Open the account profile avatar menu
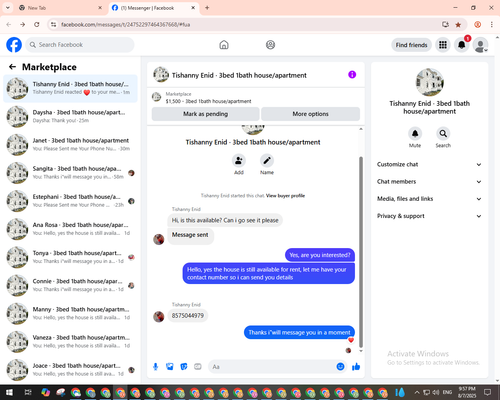Image resolution: width=500 pixels, height=400 pixels. point(480,45)
